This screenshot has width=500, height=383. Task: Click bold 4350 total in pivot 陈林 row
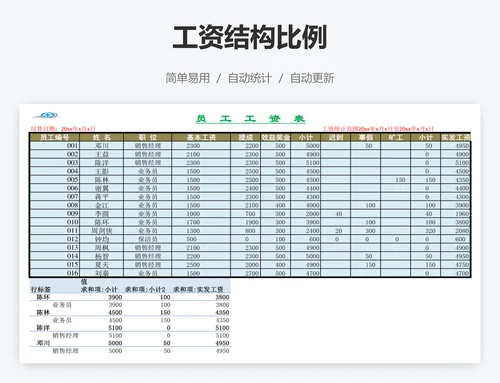tap(222, 312)
